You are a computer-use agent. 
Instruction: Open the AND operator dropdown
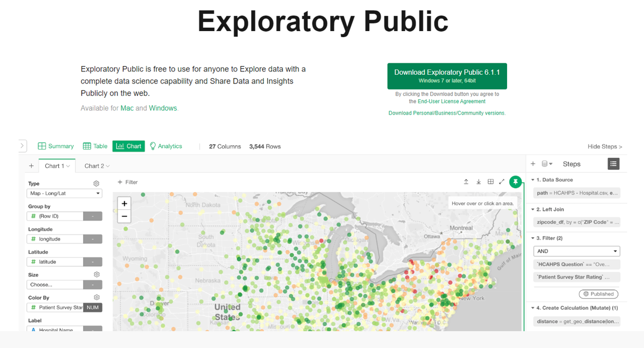pos(576,251)
